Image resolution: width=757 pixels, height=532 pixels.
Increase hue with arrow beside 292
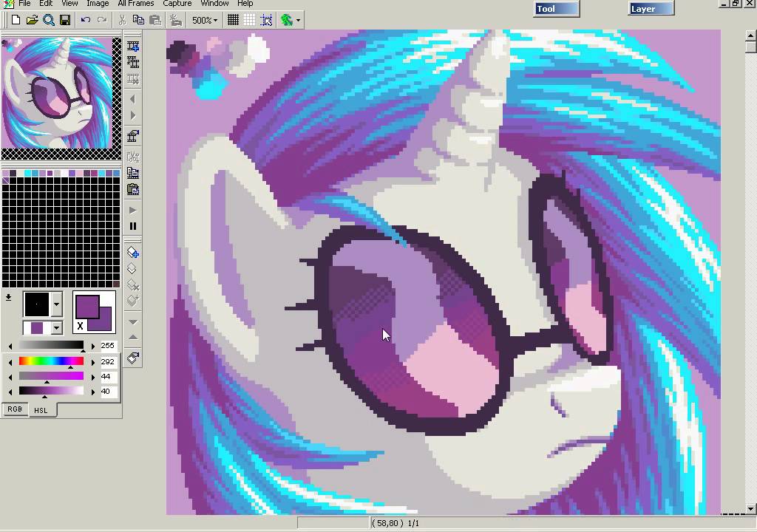coord(92,362)
